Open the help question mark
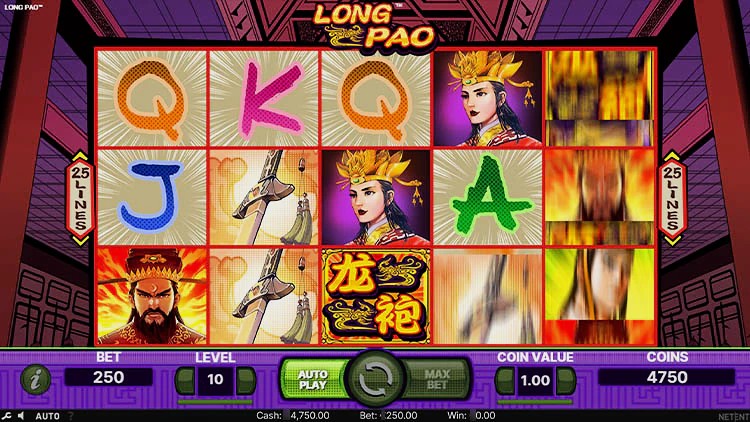750x422 pixels. pyautogui.click(x=71, y=416)
